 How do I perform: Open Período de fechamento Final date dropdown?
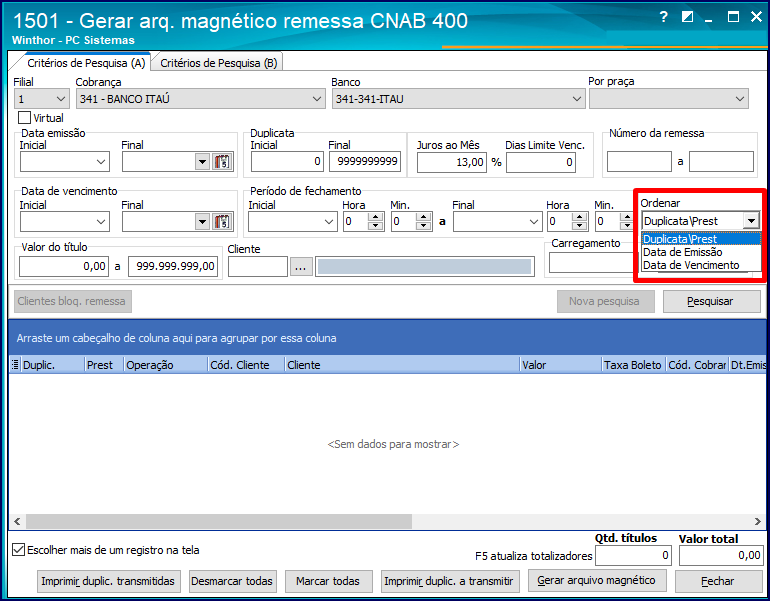tap(534, 221)
